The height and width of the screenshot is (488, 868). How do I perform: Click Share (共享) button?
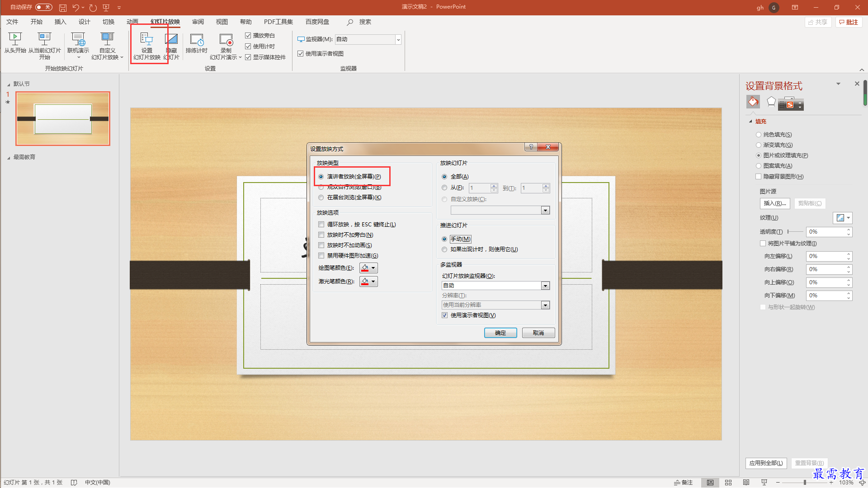click(818, 22)
